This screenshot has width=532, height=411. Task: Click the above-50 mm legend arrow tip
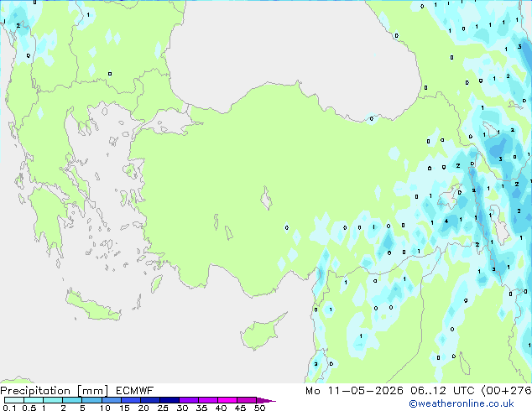click(266, 400)
